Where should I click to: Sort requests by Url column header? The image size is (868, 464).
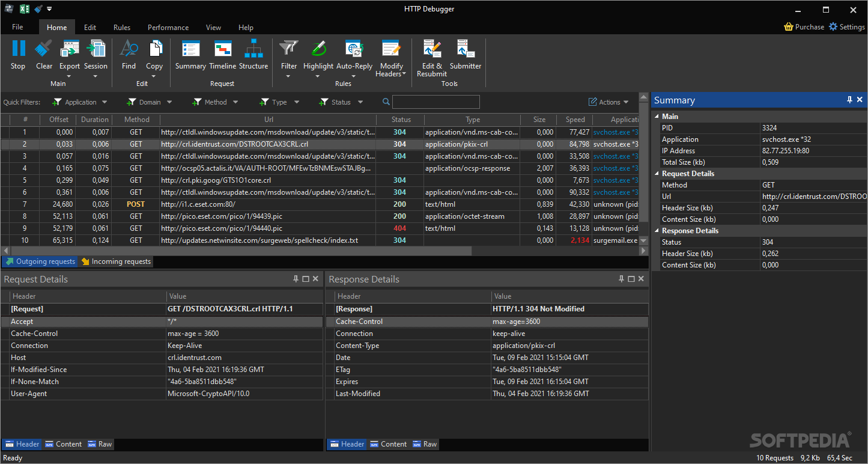click(x=269, y=120)
